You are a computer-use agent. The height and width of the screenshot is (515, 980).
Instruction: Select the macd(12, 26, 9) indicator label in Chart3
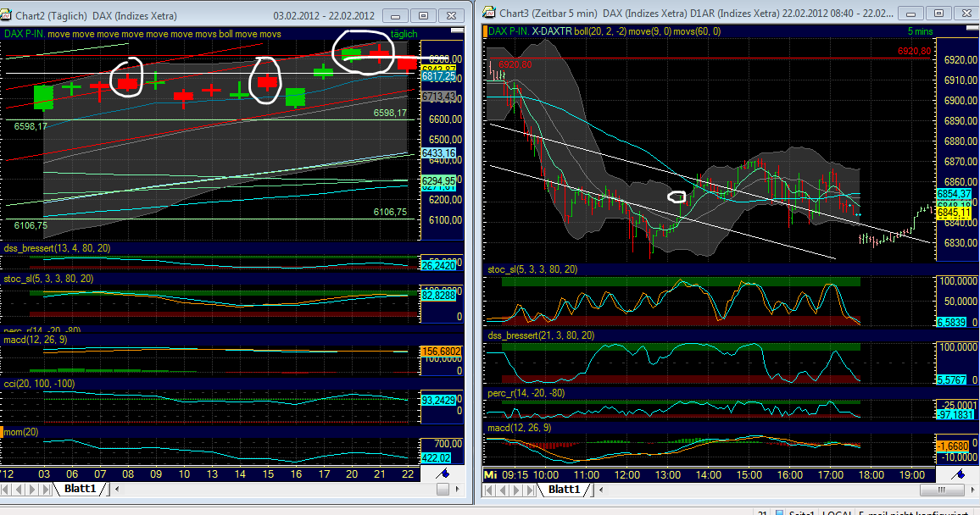point(520,428)
